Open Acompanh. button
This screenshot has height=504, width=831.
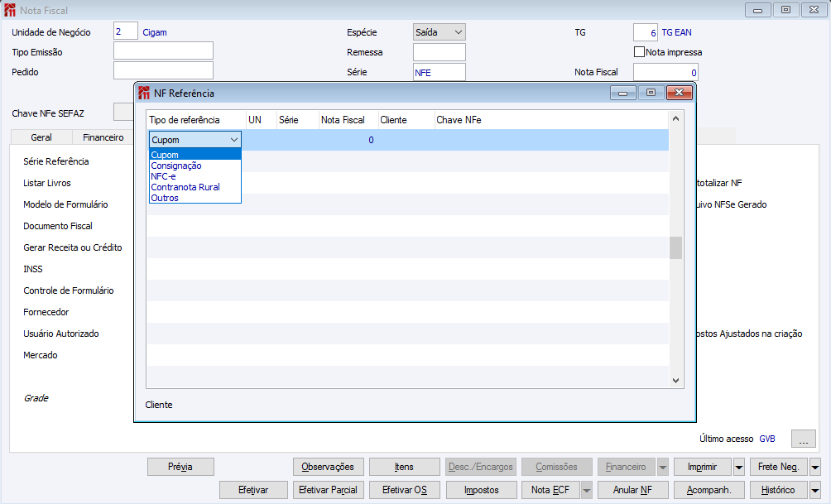[x=709, y=490]
